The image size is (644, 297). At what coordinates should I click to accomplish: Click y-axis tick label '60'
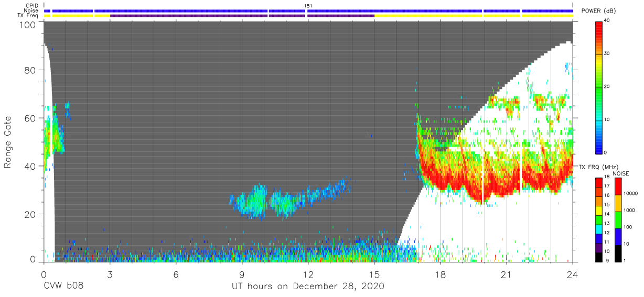pos(29,118)
